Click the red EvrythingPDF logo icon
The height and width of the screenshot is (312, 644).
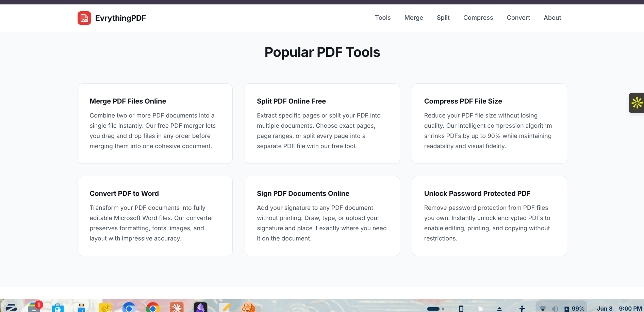click(x=84, y=18)
